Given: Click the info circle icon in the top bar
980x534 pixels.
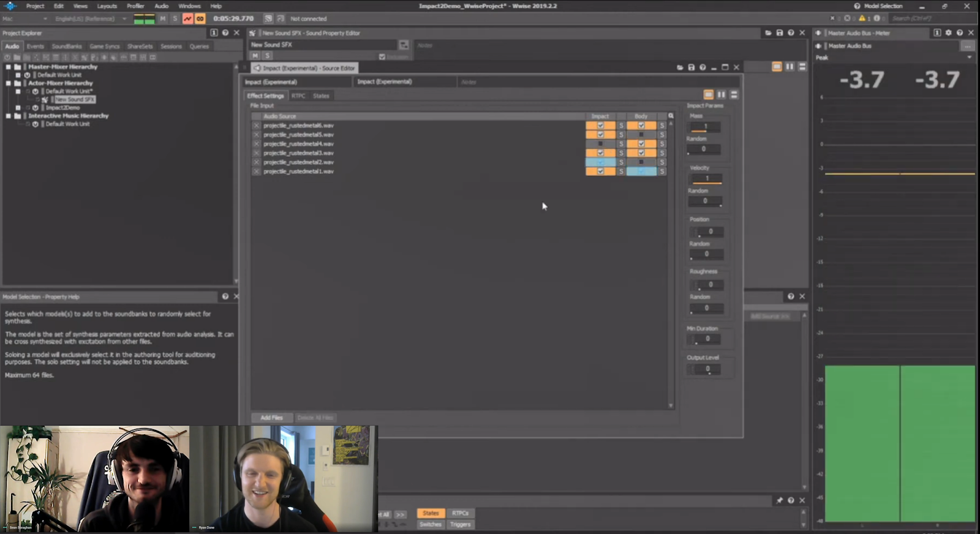Looking at the screenshot, I should (877, 18).
